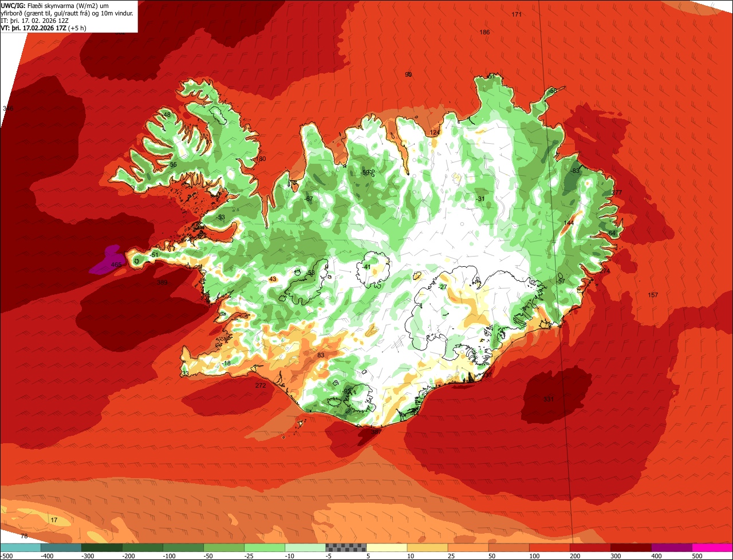The image size is (733, 560).
Task: Click the teal -500 to -400 legend swatch
Action: 20,547
